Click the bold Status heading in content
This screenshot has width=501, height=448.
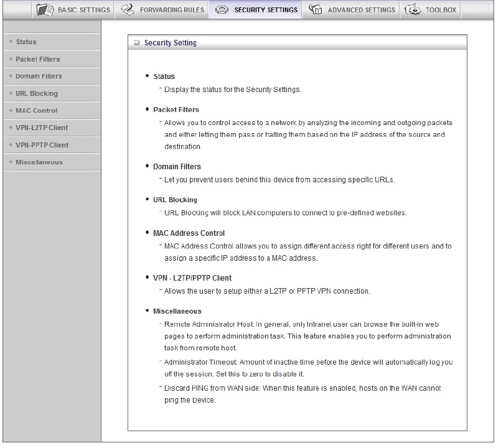[x=164, y=77]
